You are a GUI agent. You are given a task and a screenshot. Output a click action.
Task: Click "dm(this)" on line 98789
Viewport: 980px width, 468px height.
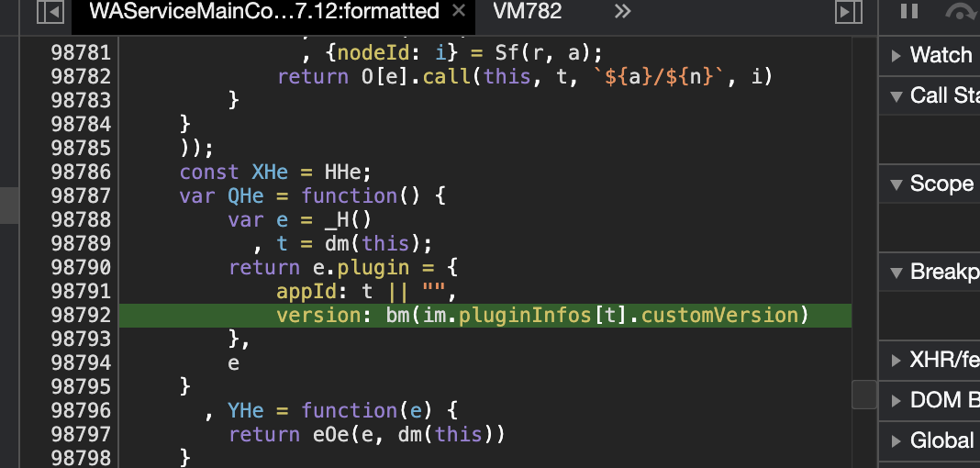373,244
